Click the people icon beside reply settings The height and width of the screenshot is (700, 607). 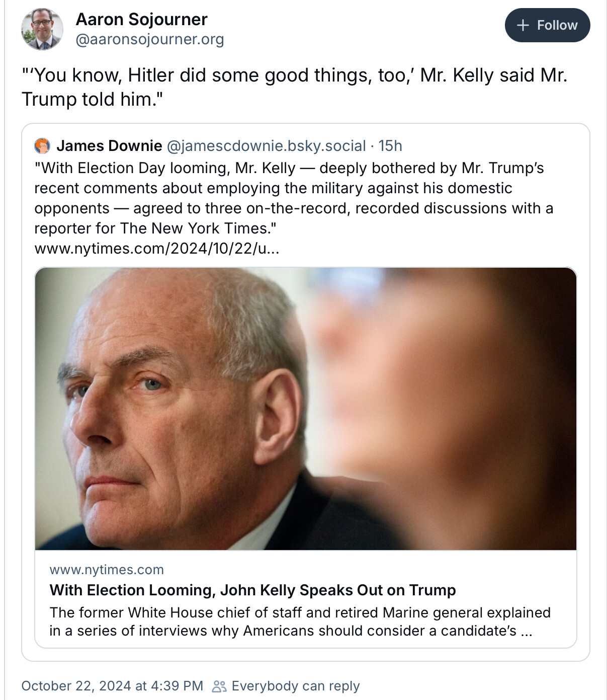point(219,686)
